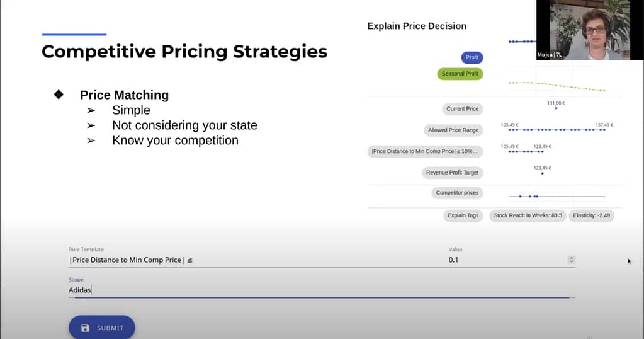Viewport: 644px width, 339px height.
Task: Click the Competitor prices label
Action: (457, 193)
